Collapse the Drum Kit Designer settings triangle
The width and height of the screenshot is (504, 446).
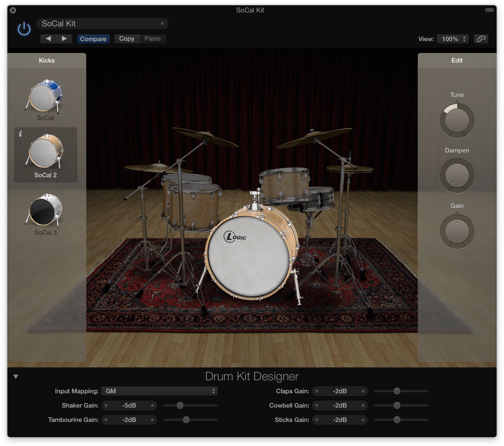click(16, 376)
